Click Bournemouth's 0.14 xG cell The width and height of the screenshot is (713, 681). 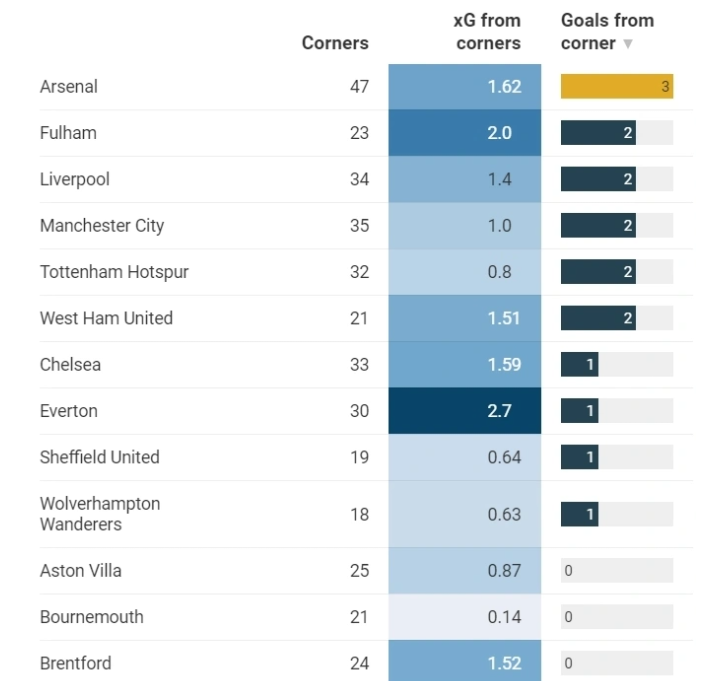[x=465, y=617]
